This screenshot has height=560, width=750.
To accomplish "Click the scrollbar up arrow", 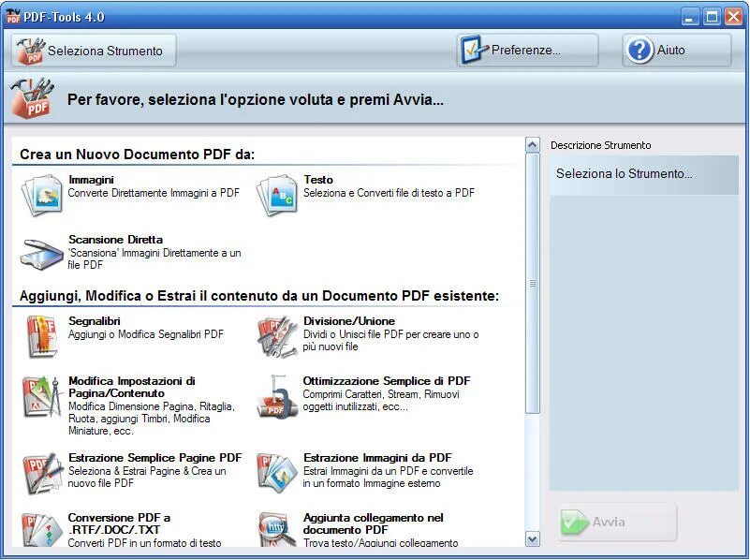I will click(x=533, y=145).
